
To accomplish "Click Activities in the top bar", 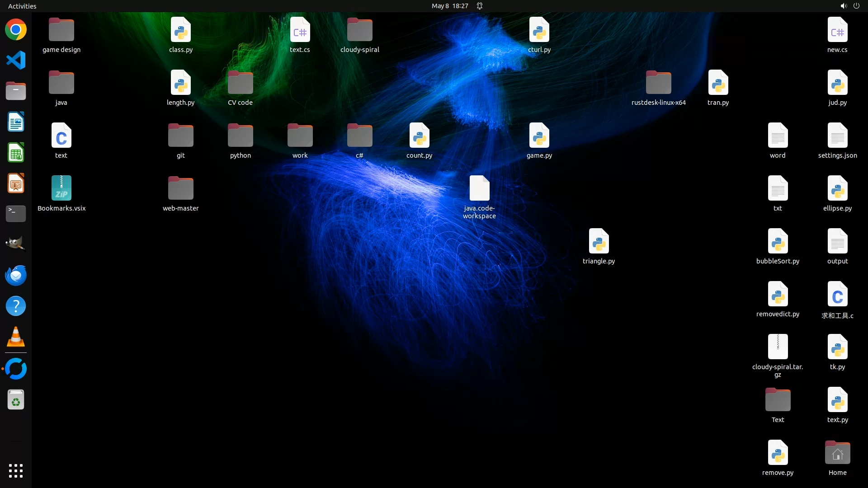I will tap(22, 6).
